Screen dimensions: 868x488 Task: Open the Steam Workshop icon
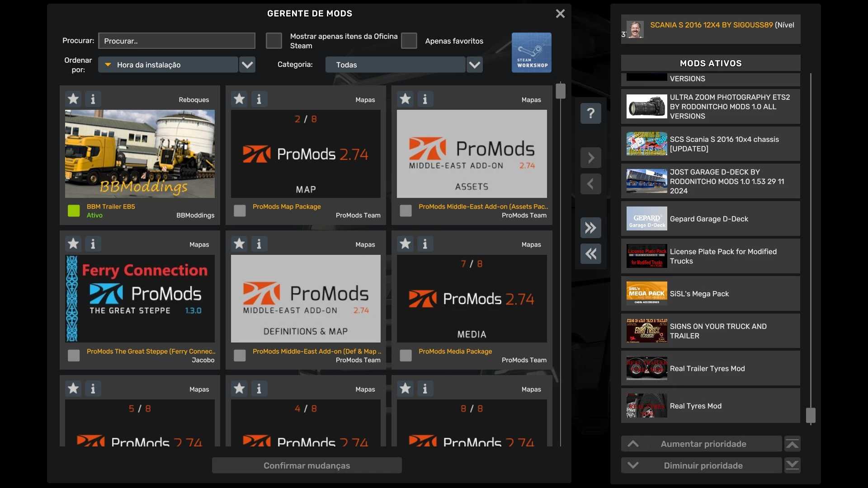pyautogui.click(x=531, y=52)
